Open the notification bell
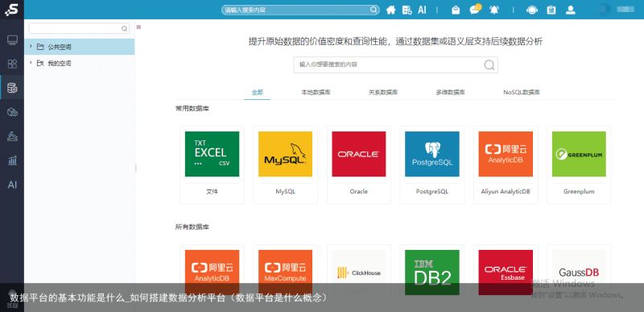The image size is (644, 312). (x=494, y=10)
